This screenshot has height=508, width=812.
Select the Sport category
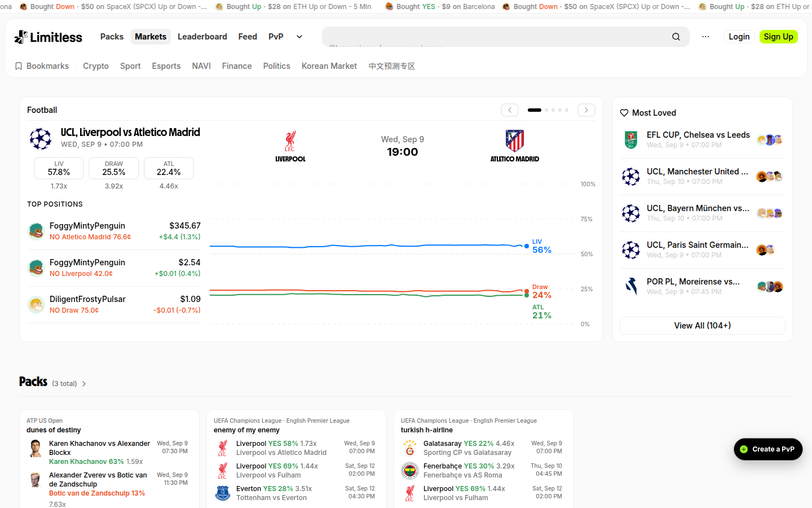pos(130,66)
